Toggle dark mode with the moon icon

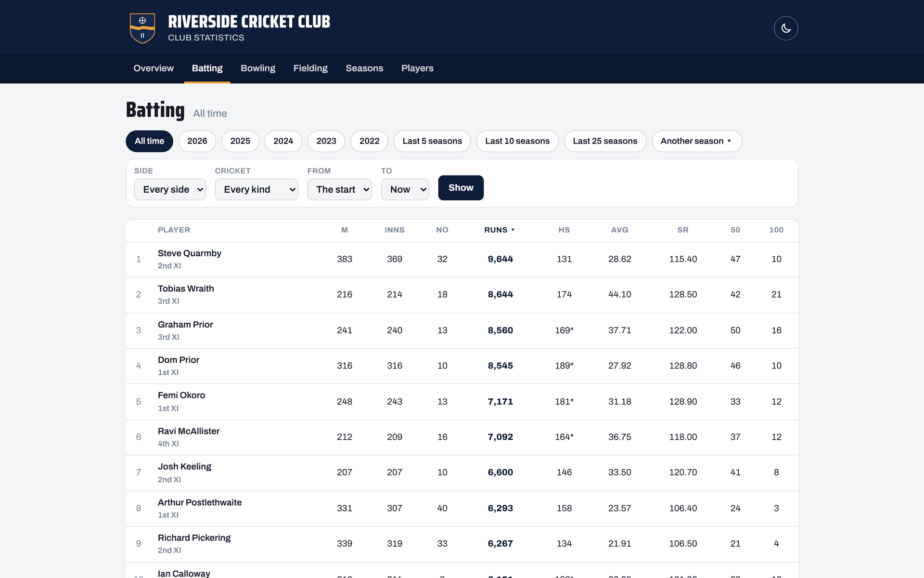(x=785, y=28)
